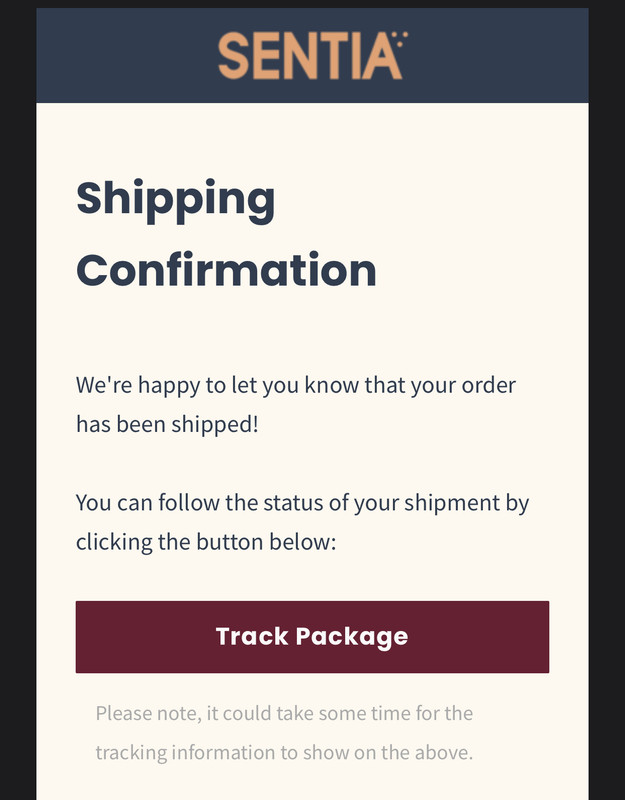Click the word "Shipping" in the heading
625x800 pixels.
coord(176,200)
